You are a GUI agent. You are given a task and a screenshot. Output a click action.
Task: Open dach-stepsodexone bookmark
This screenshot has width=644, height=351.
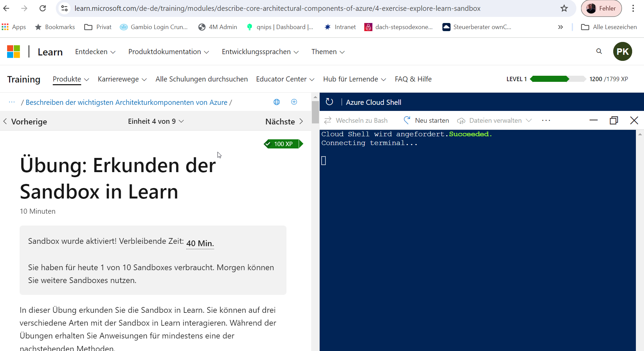(x=398, y=27)
